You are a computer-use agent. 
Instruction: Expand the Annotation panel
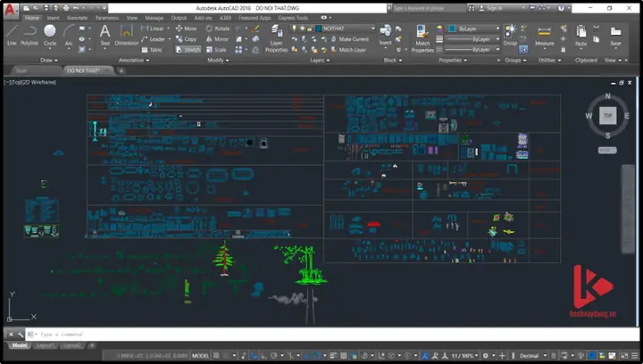(134, 60)
